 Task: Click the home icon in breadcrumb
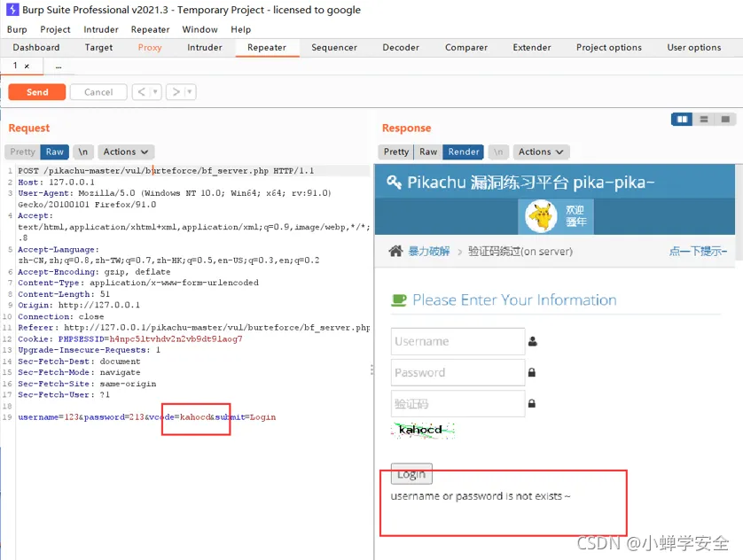395,251
